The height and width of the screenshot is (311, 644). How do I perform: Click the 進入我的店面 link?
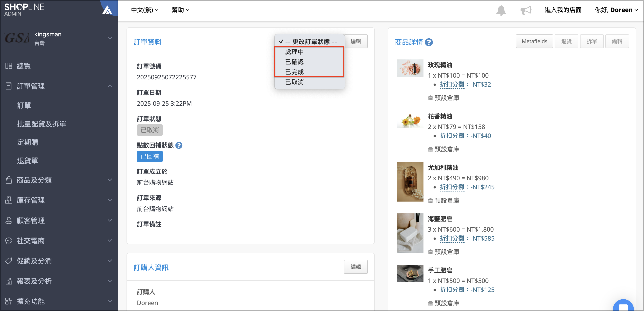(x=563, y=10)
